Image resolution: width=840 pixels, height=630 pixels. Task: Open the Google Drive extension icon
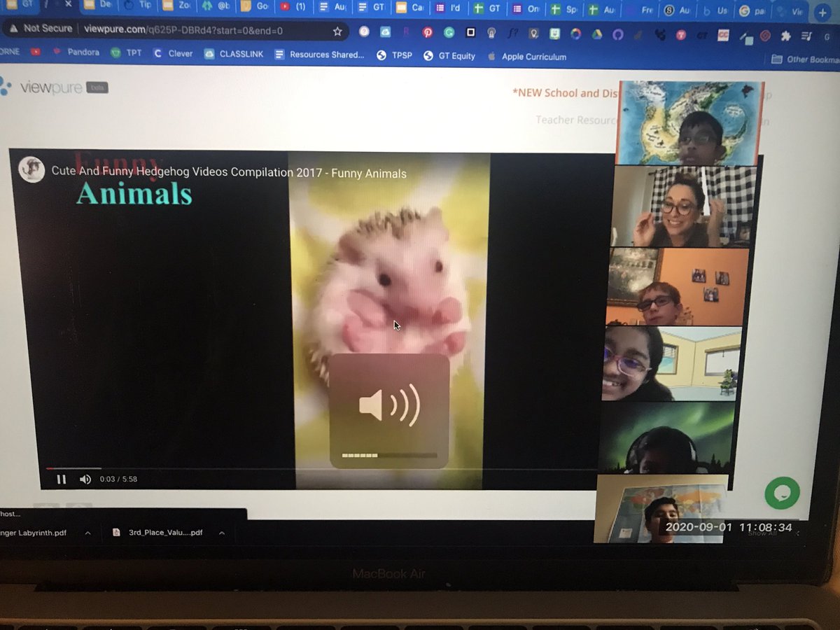coord(597,34)
